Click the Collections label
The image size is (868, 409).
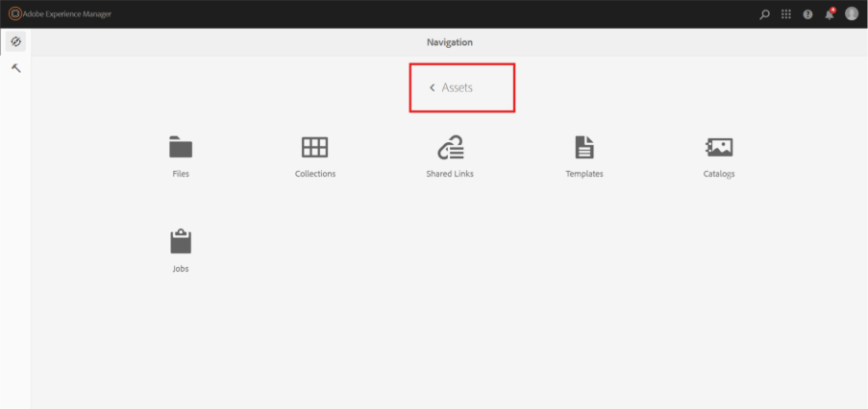(315, 174)
